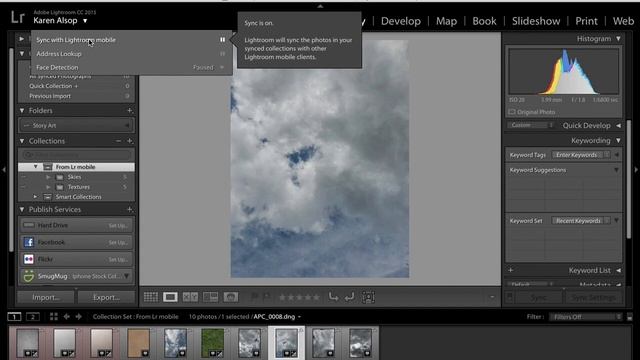Image resolution: width=640 pixels, height=360 pixels.
Task: Add a publish service with plus icon
Action: click(129, 209)
